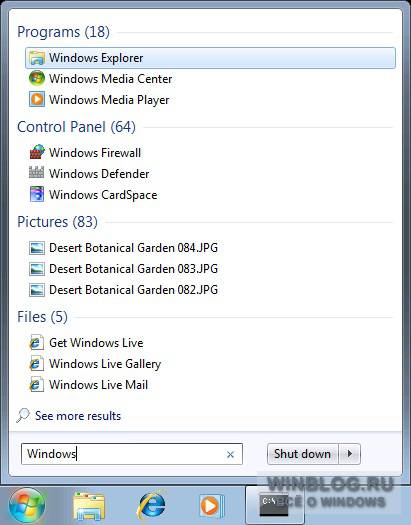Click the Shut down button
The height and width of the screenshot is (525, 411).
[x=303, y=454]
